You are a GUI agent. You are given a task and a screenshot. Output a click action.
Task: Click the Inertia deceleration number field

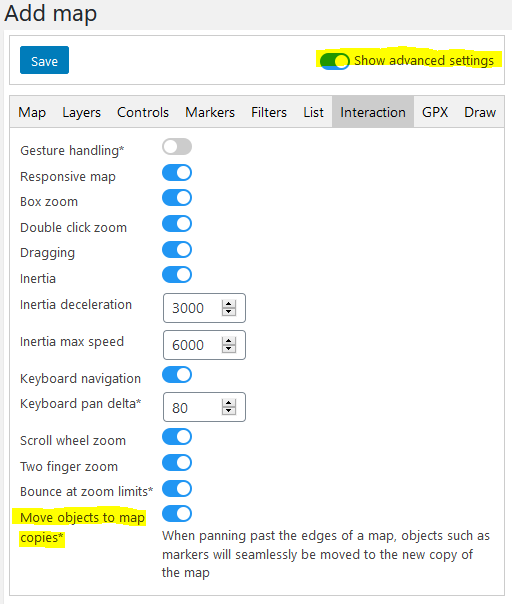pyautogui.click(x=204, y=308)
